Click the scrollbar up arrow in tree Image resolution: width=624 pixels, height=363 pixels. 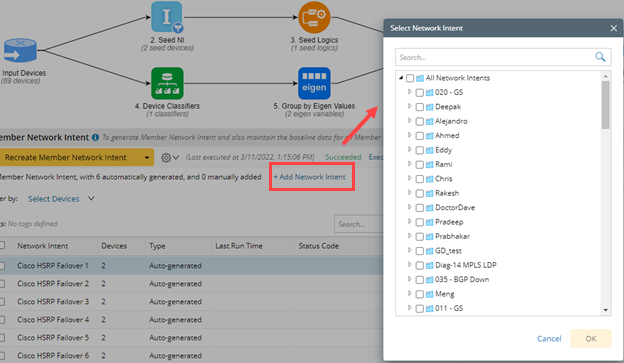pos(606,76)
